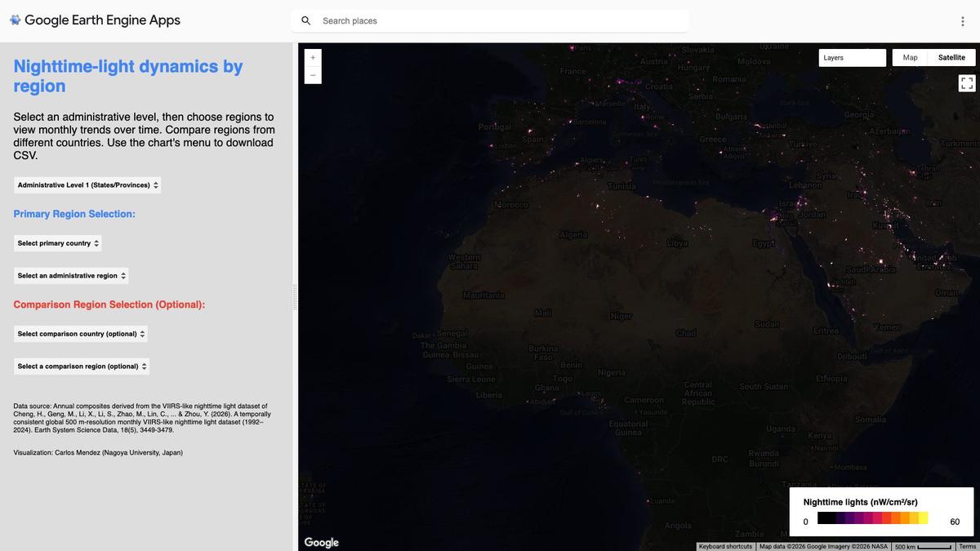Click the Mali label on the map
The width and height of the screenshot is (980, 551).
coord(543,313)
